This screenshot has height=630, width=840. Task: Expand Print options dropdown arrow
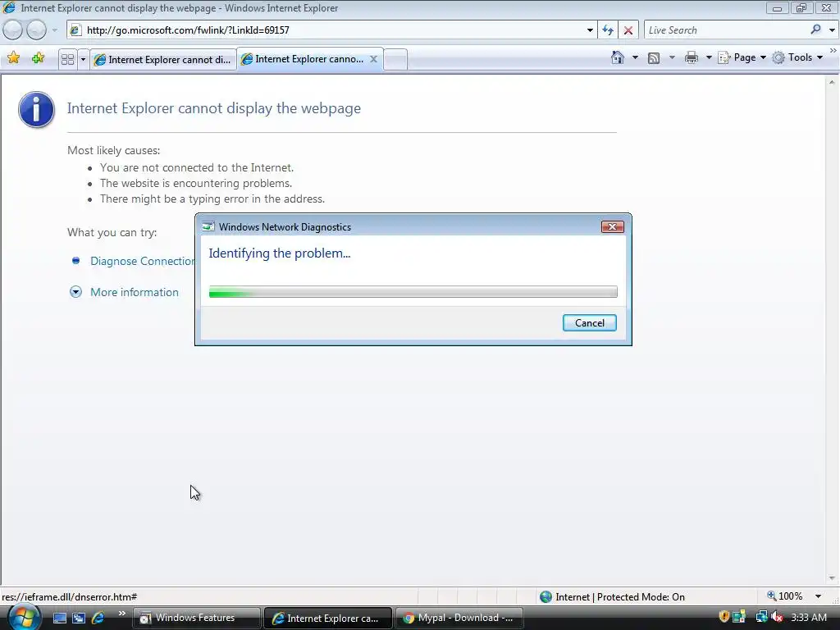click(709, 57)
